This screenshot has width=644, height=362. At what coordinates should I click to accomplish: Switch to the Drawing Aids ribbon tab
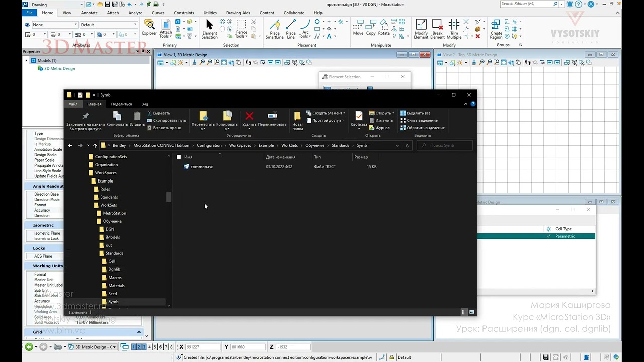pyautogui.click(x=238, y=13)
